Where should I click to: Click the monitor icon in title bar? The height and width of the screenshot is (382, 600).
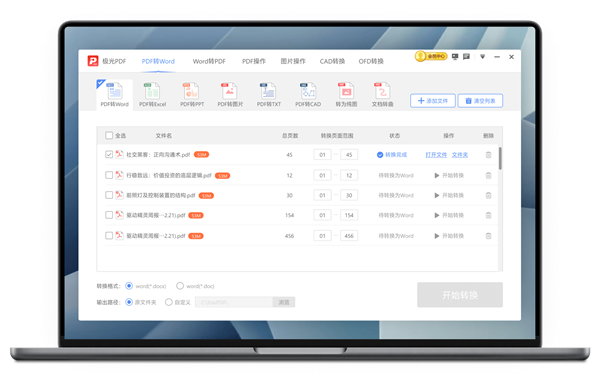pos(455,57)
